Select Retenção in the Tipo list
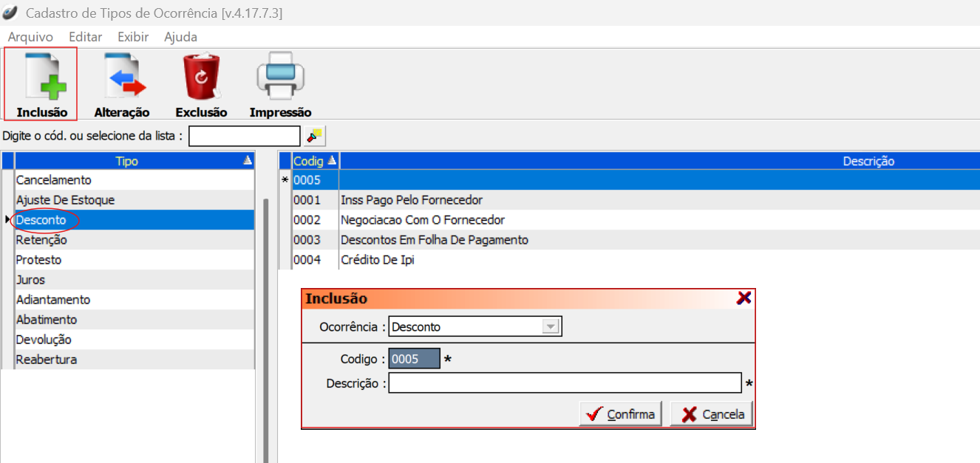The image size is (980, 463). 41,240
